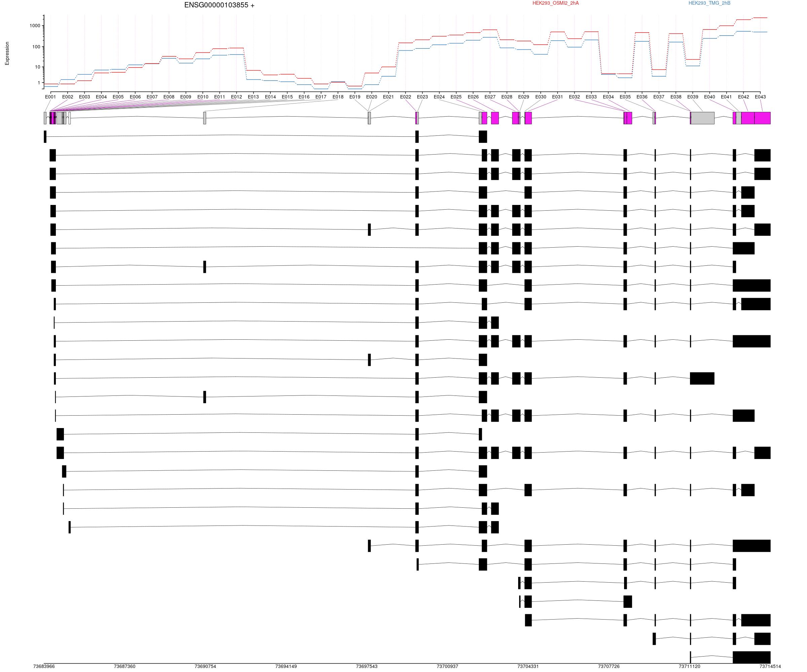Click exon label E030
Screen dimensions: 807x672
tap(541, 97)
